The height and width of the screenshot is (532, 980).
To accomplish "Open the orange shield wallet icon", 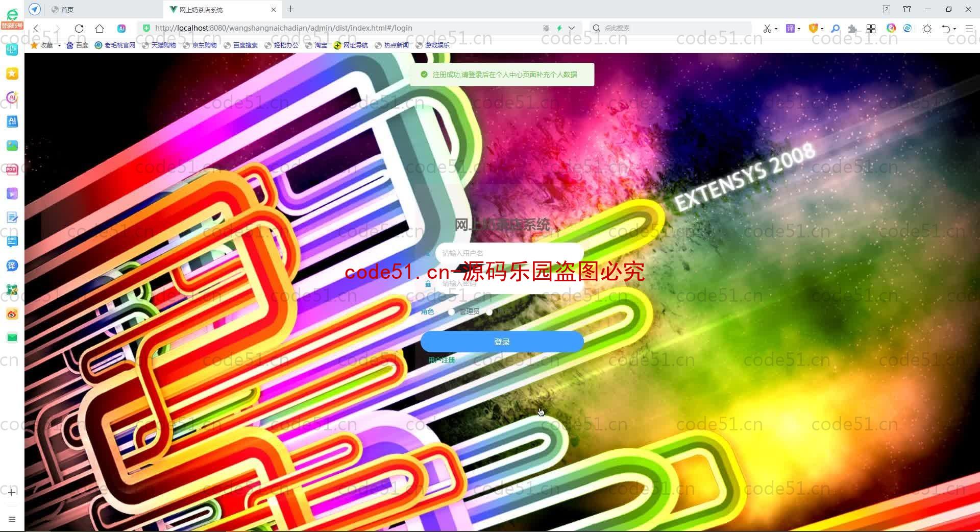I will tap(814, 29).
